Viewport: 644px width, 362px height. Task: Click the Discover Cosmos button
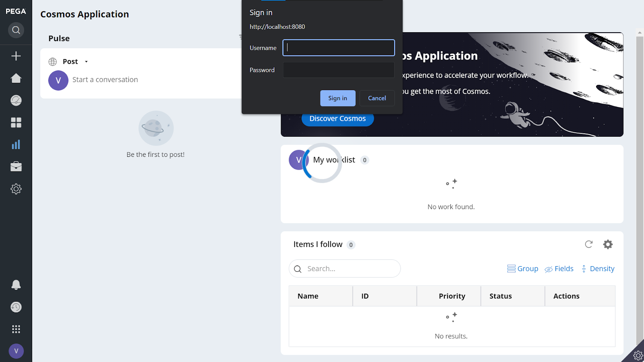(337, 119)
